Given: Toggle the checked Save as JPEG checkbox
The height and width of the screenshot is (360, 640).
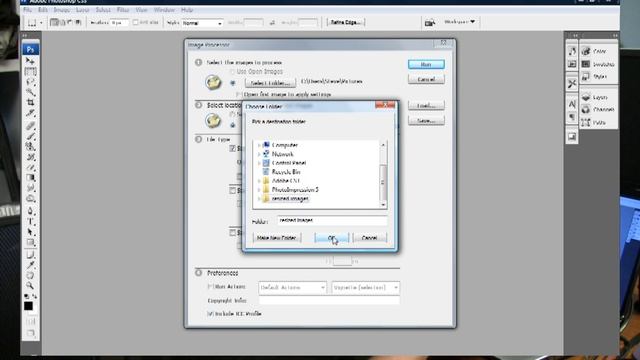Looking at the screenshot, I should coord(233,149).
